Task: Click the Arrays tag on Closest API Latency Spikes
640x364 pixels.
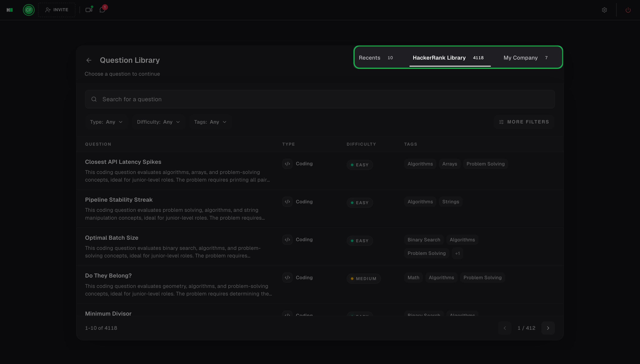Action: click(x=450, y=164)
